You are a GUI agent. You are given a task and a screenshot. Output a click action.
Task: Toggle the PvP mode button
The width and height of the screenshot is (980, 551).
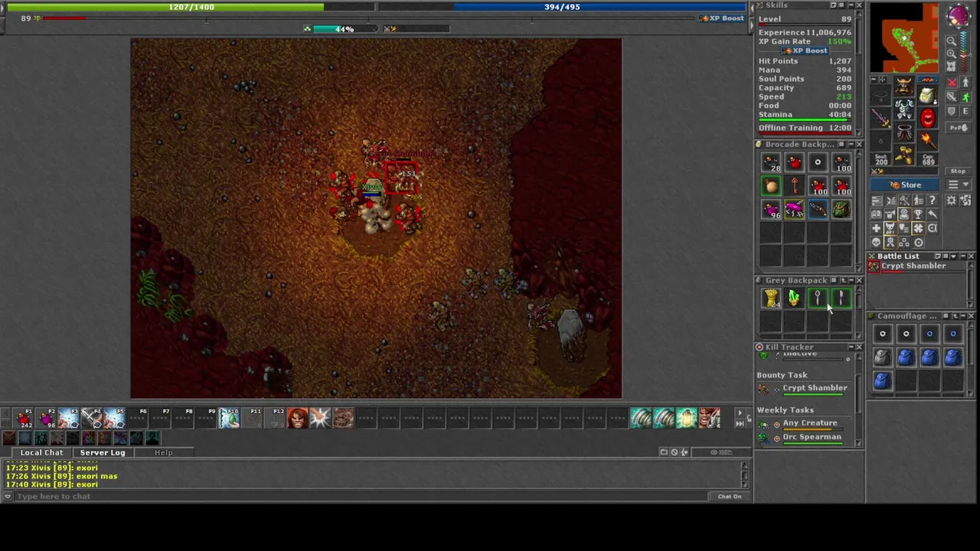[x=959, y=127]
